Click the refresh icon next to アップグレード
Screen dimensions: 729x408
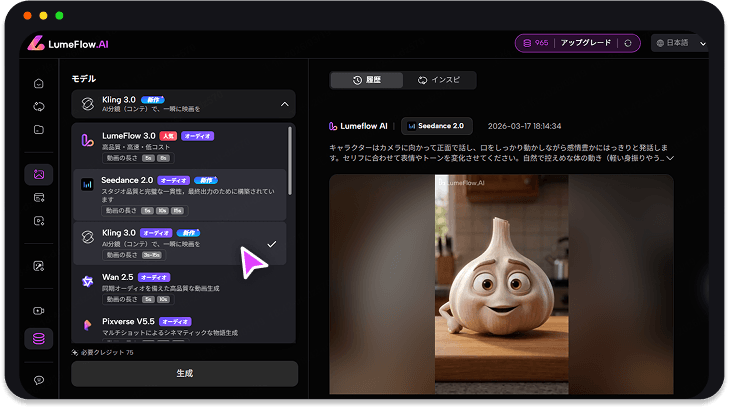(628, 43)
